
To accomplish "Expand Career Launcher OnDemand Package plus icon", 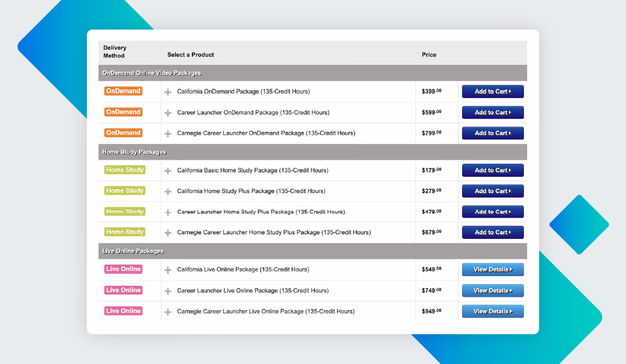I will point(168,113).
